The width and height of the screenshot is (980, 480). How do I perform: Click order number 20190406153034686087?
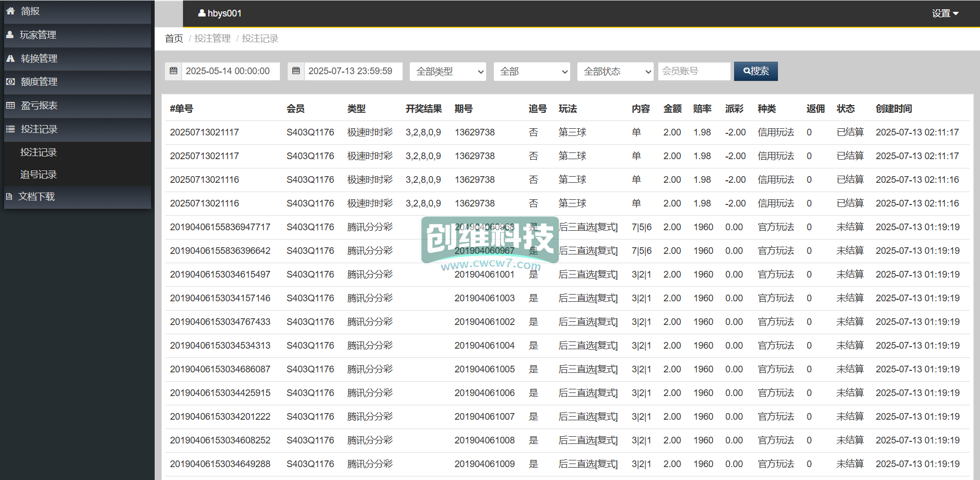[220, 369]
